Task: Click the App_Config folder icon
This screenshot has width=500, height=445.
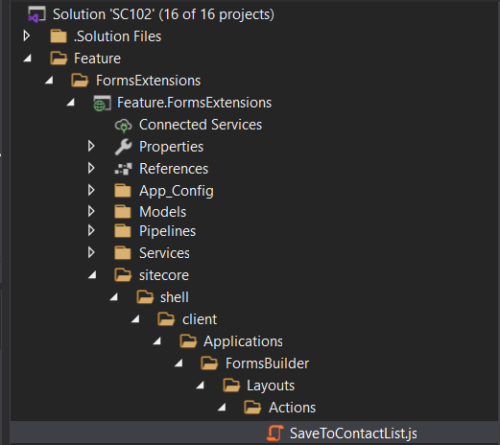Action: [123, 191]
